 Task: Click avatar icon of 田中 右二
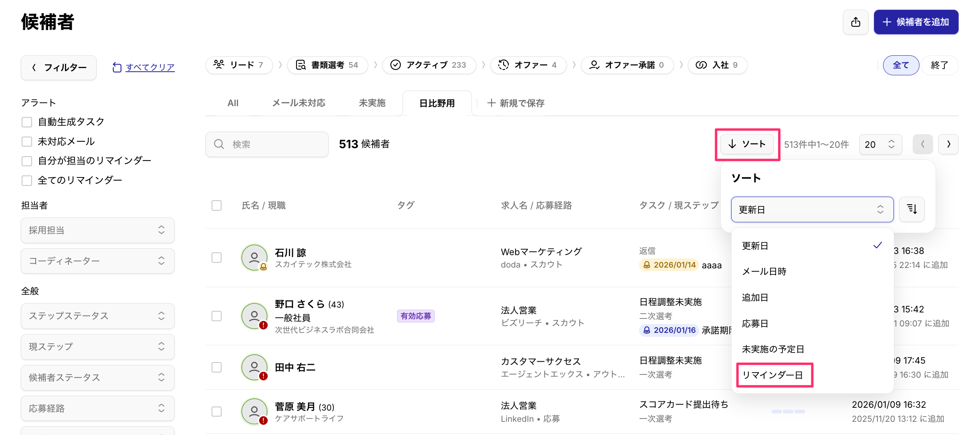(254, 367)
